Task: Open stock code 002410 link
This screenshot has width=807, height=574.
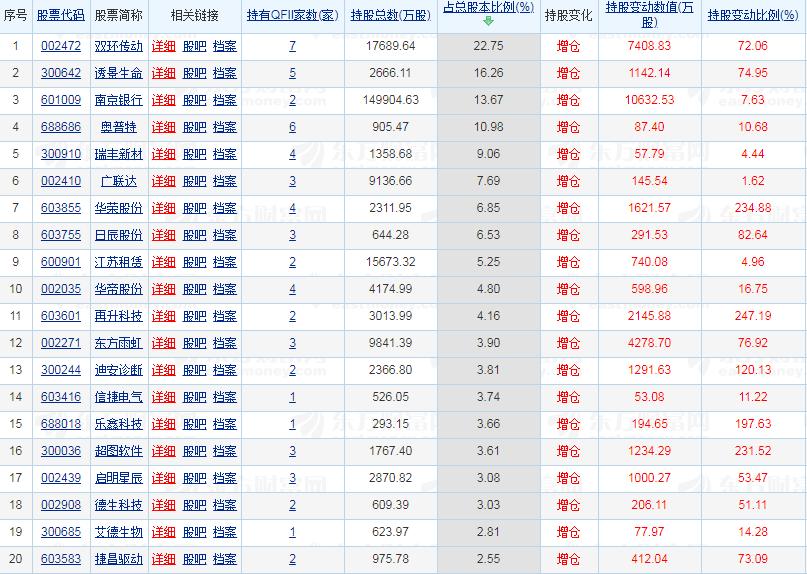Action: point(61,181)
